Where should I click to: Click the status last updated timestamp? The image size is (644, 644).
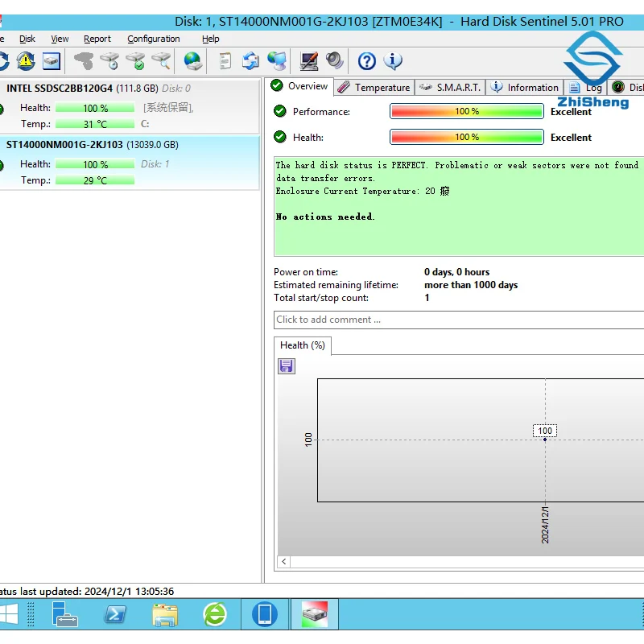(129, 592)
